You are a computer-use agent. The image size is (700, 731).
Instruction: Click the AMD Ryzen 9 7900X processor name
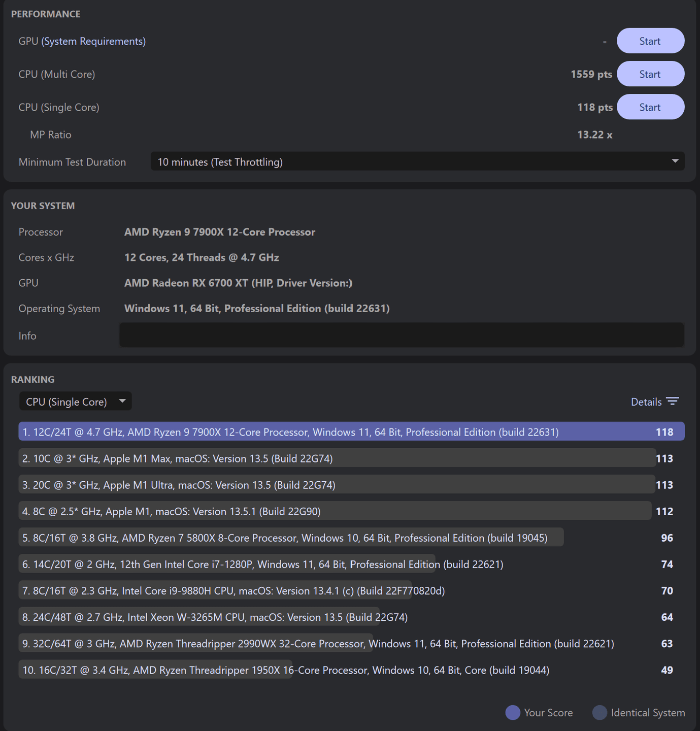220,232
